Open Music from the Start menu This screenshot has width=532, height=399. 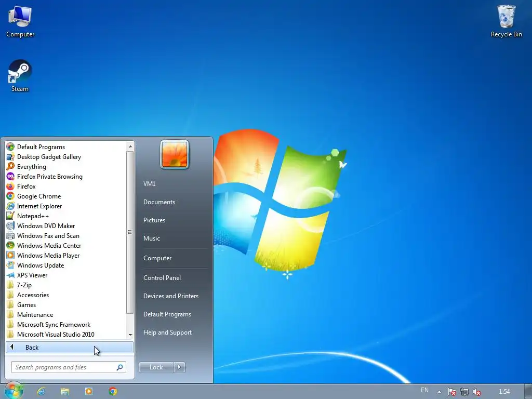(x=152, y=238)
